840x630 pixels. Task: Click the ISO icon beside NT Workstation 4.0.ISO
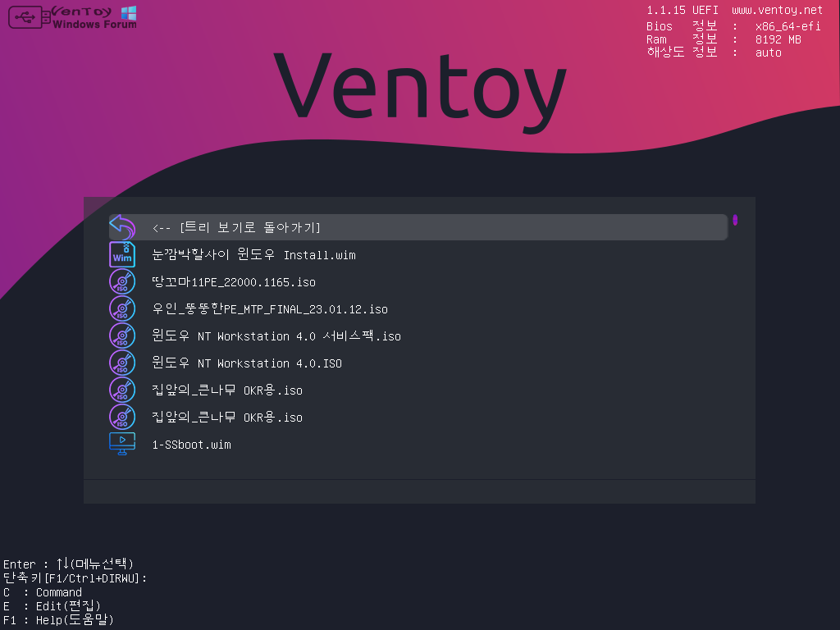coord(122,363)
